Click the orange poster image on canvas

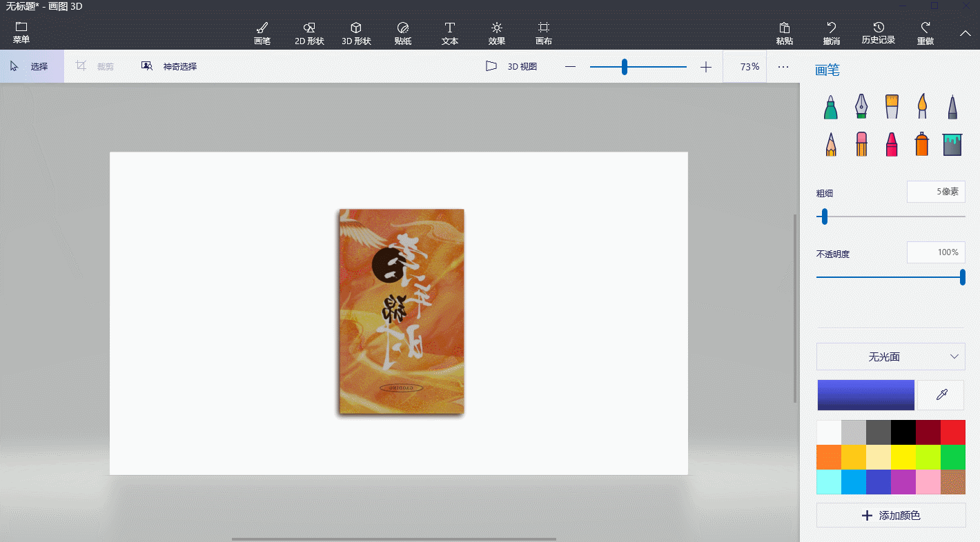[402, 312]
